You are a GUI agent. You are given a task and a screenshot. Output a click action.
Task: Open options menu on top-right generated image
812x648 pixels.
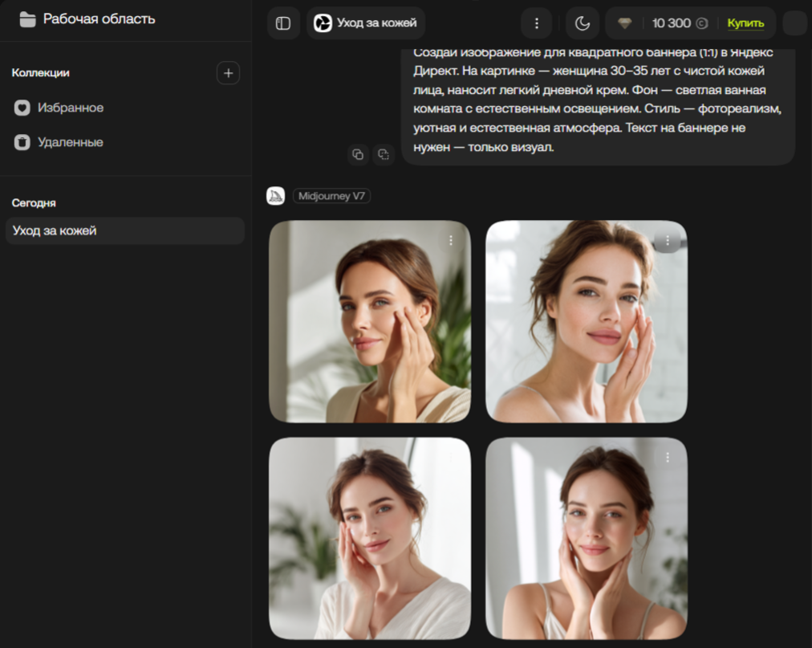click(667, 240)
